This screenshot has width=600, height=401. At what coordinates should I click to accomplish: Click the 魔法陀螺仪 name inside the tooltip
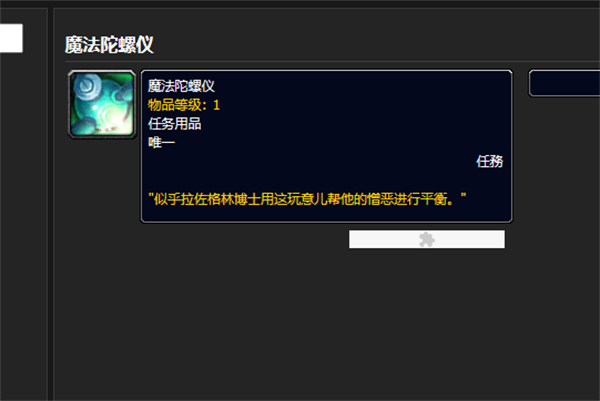(181, 86)
